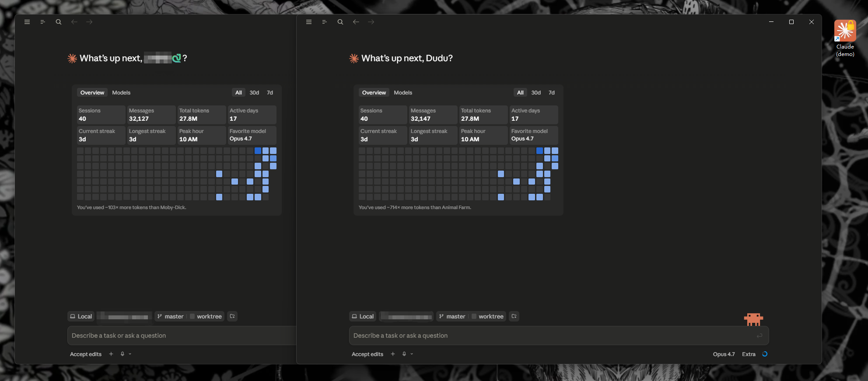Click the starburst logo in left window greeting
This screenshot has height=381, width=868.
[72, 58]
